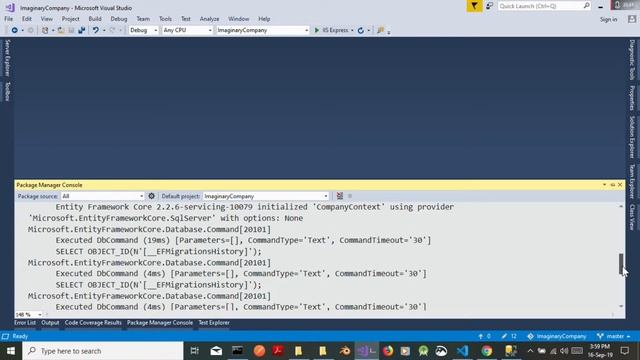Image resolution: width=640 pixels, height=360 pixels.
Task: Open the Windows Start menu
Action: (x=11, y=351)
